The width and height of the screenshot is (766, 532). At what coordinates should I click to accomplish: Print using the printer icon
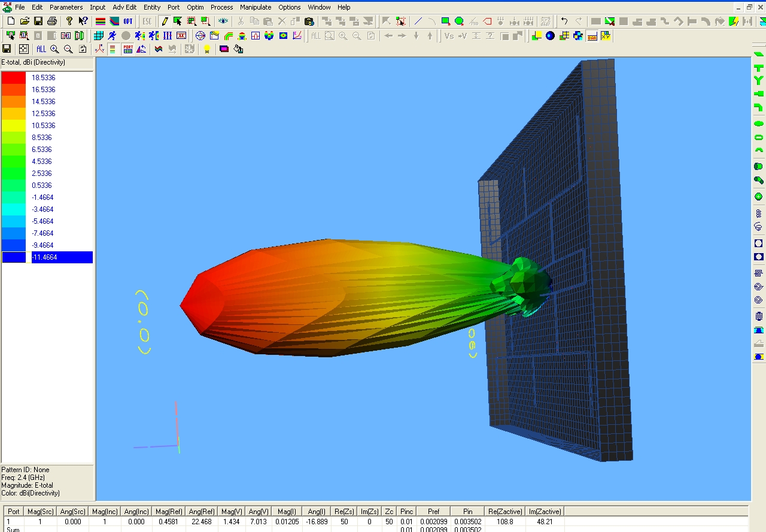click(52, 21)
